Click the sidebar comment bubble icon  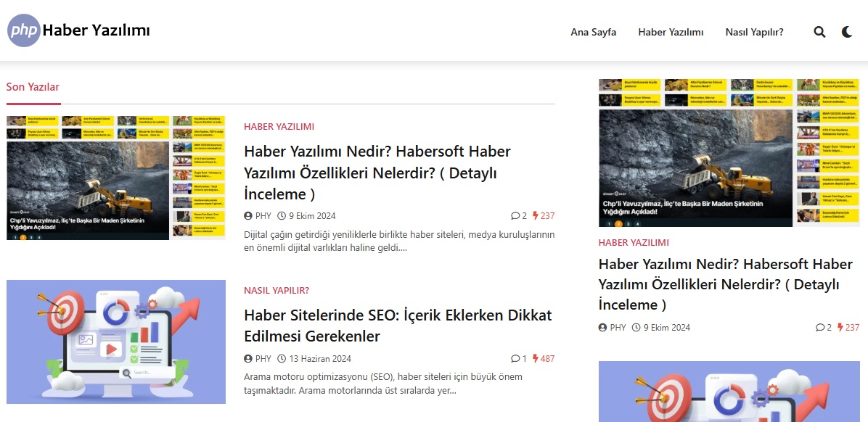point(820,328)
